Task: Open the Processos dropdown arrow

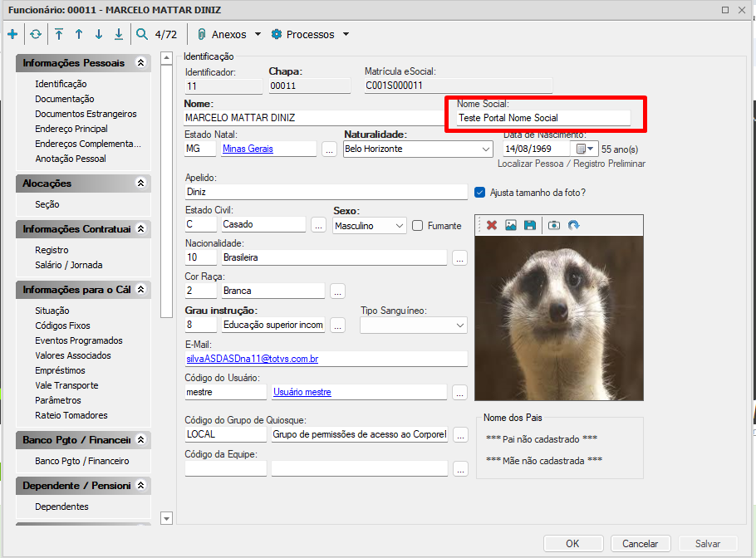Action: pyautogui.click(x=346, y=34)
